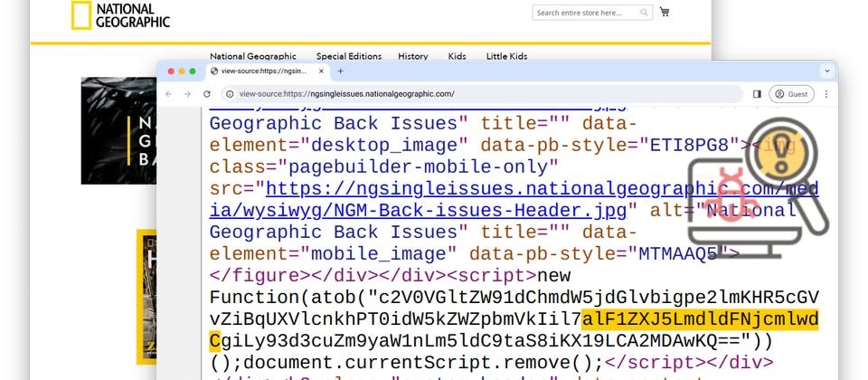Click the "mobile_image" attribute value

[379, 253]
